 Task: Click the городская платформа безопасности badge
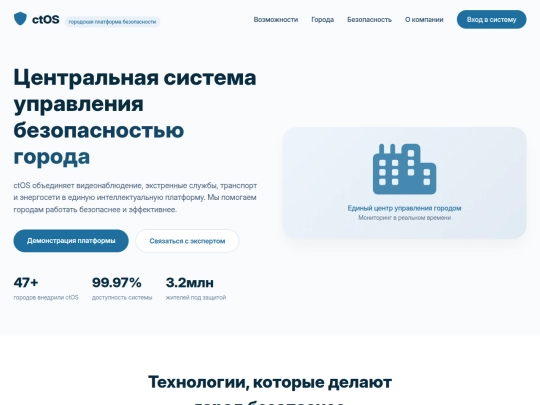coord(112,22)
